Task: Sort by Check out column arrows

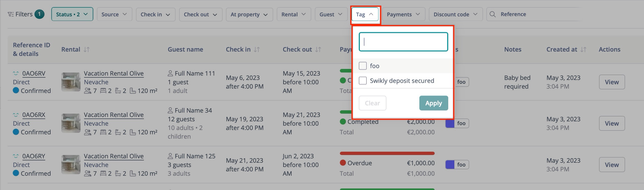Action: click(318, 50)
